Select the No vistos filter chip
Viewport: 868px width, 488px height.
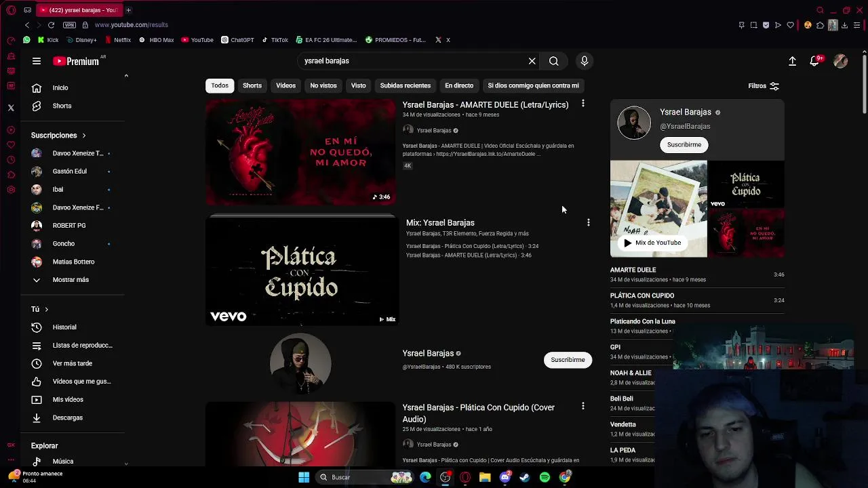tap(323, 85)
